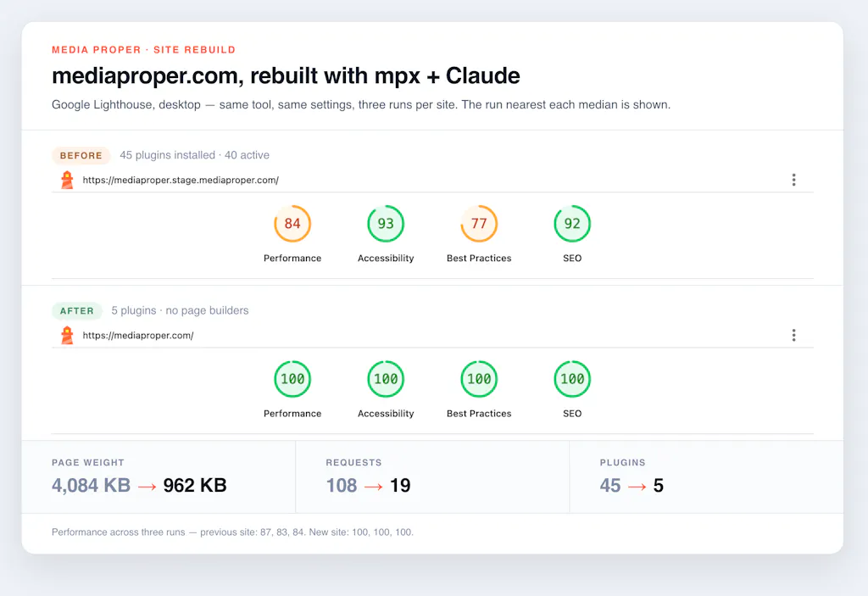The height and width of the screenshot is (596, 868).
Task: Click the SEO label under the 92 score
Action: 572,258
